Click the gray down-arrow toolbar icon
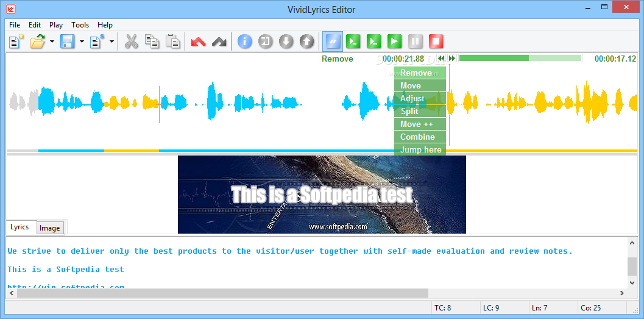 point(286,41)
